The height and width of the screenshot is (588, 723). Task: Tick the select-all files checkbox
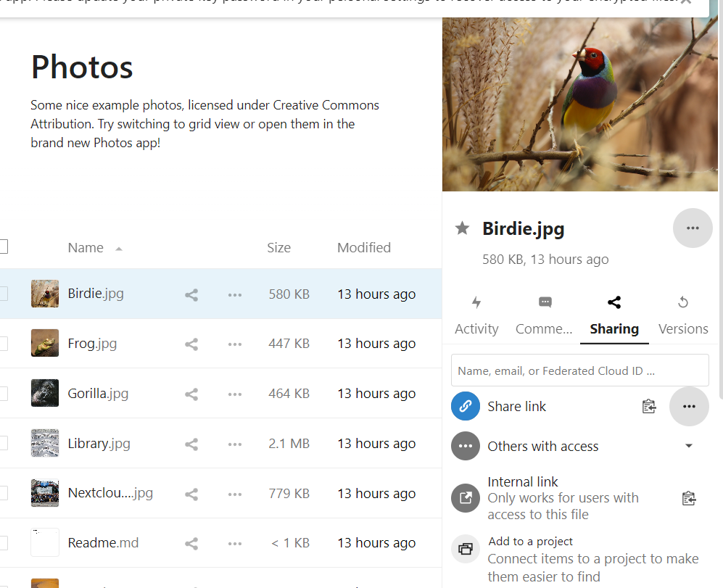(x=3, y=247)
